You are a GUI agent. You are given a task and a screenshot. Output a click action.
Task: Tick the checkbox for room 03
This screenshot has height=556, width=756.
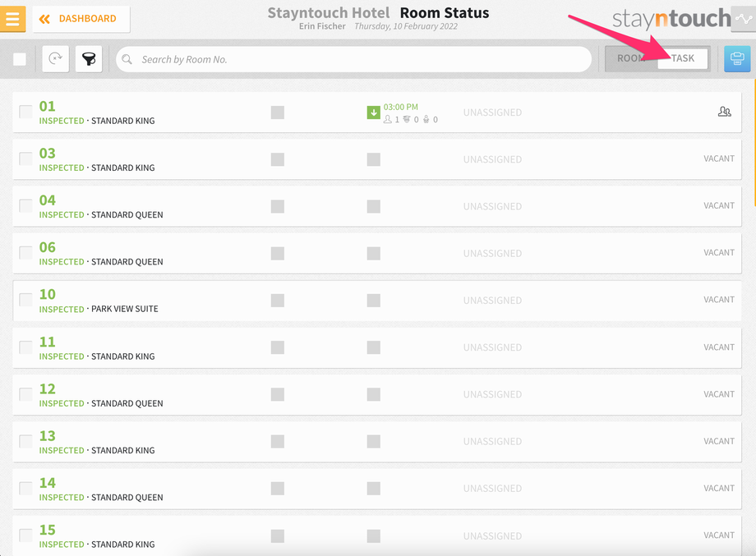pos(25,159)
